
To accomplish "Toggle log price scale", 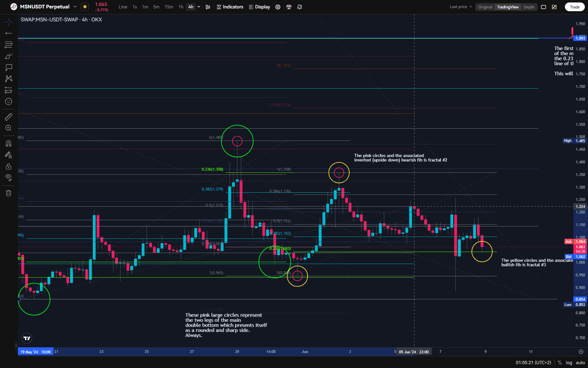I will (569, 363).
